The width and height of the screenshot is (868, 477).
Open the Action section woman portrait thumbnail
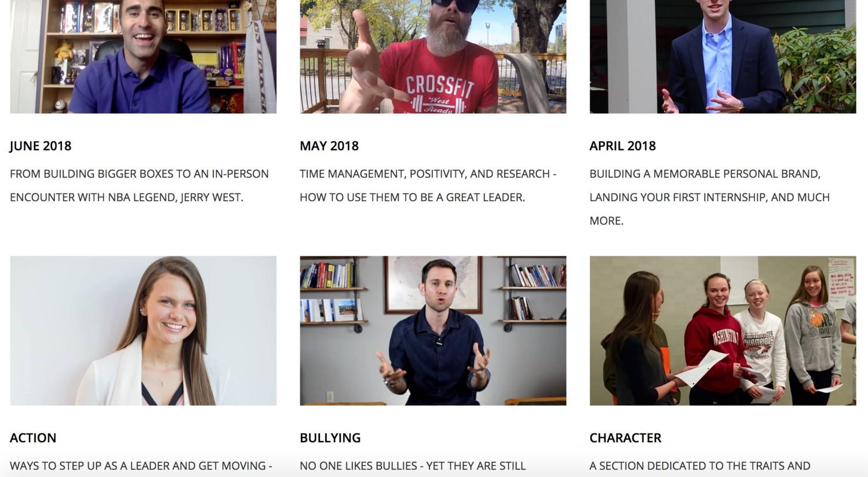(143, 331)
